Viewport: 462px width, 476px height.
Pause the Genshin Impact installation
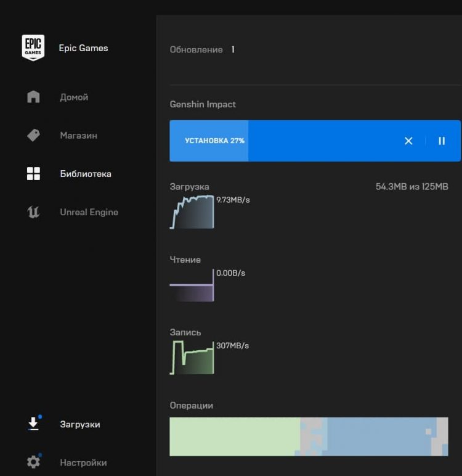[442, 141]
